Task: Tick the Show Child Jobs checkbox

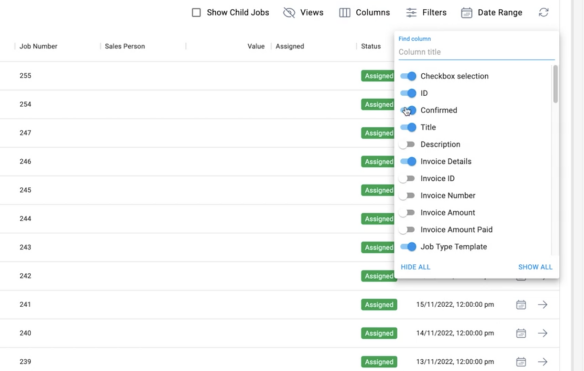Action: pyautogui.click(x=196, y=13)
